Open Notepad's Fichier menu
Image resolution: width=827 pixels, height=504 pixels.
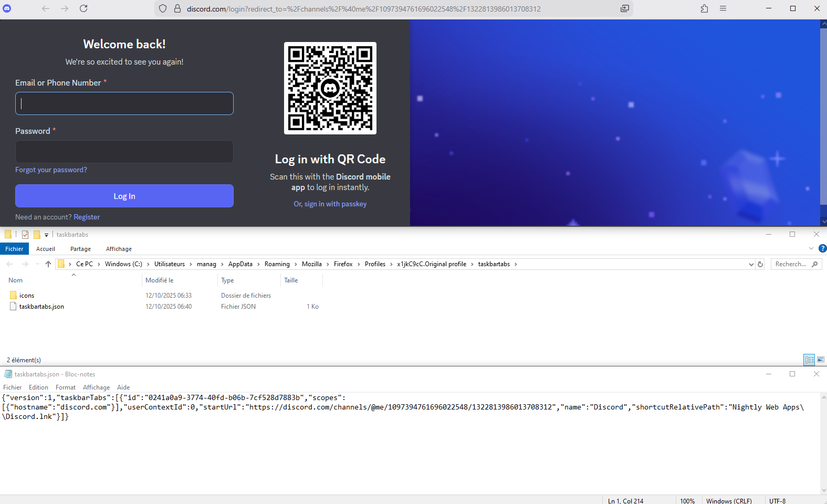tap(13, 387)
